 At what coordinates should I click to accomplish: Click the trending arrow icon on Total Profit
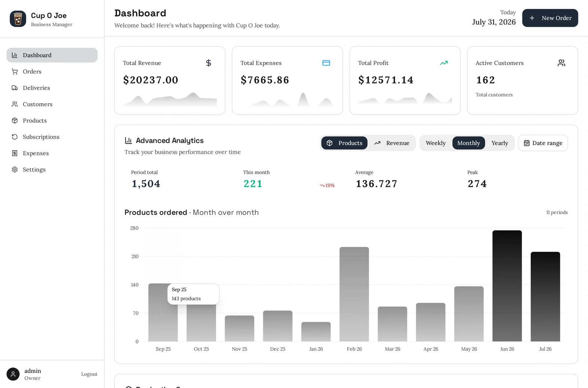[444, 63]
